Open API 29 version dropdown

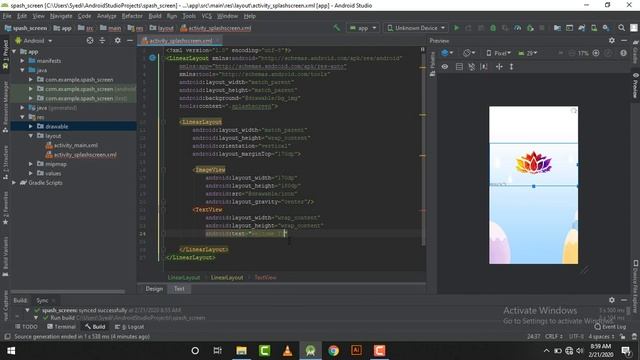click(x=527, y=53)
